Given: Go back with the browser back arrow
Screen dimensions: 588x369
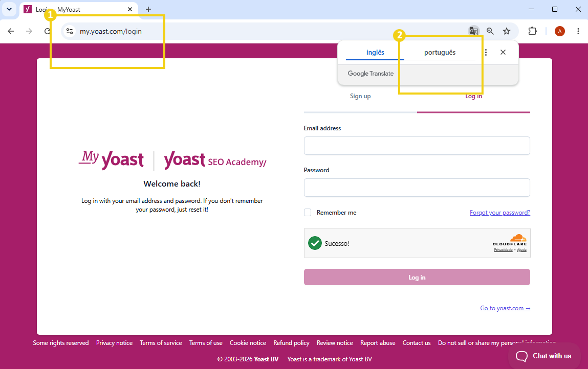Looking at the screenshot, I should coord(11,31).
